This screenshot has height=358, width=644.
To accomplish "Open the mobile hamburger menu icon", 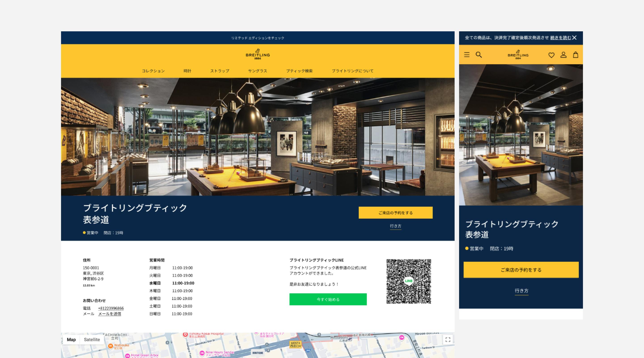I will (x=466, y=55).
